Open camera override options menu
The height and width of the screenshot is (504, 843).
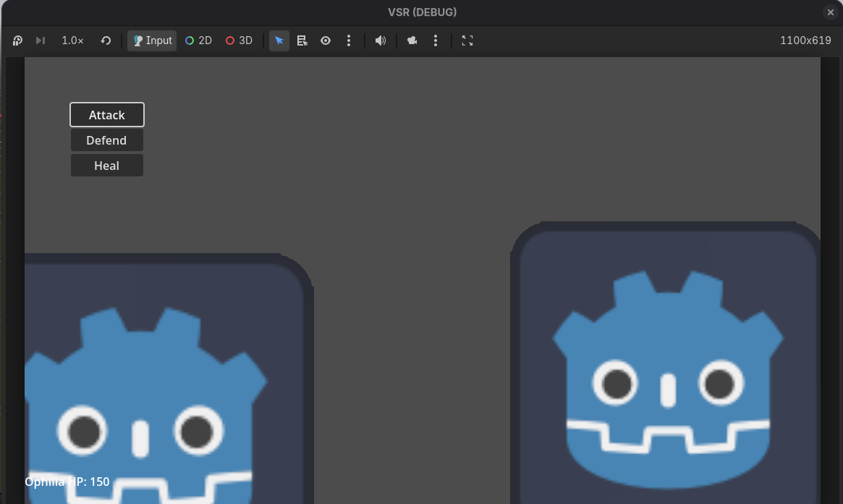(436, 40)
